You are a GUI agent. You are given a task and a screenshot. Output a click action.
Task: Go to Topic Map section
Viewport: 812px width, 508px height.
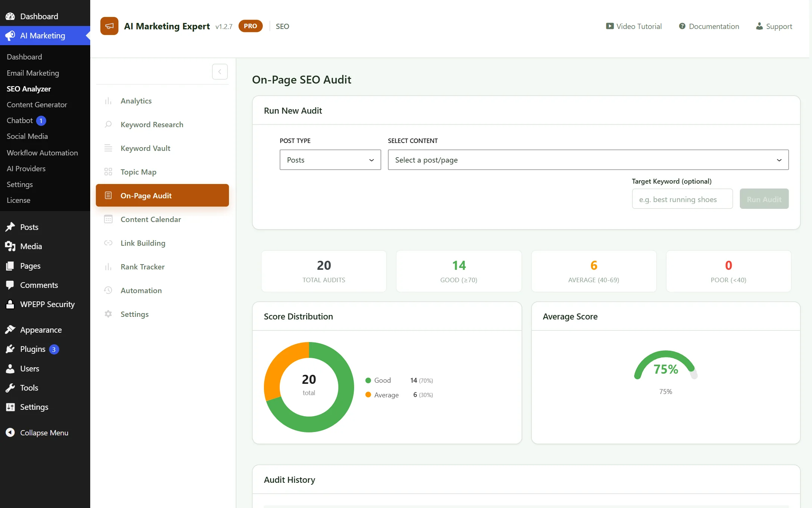pyautogui.click(x=162, y=172)
